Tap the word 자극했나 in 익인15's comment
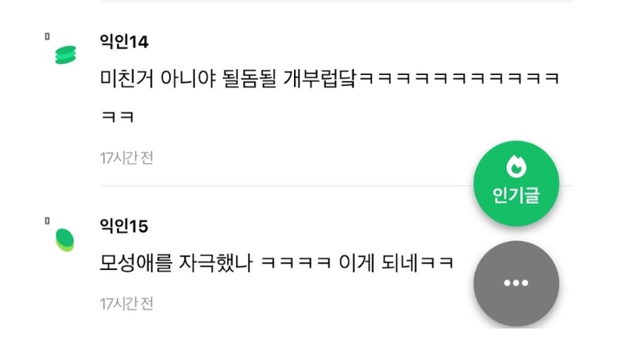The height and width of the screenshot is (341, 644). click(x=216, y=263)
